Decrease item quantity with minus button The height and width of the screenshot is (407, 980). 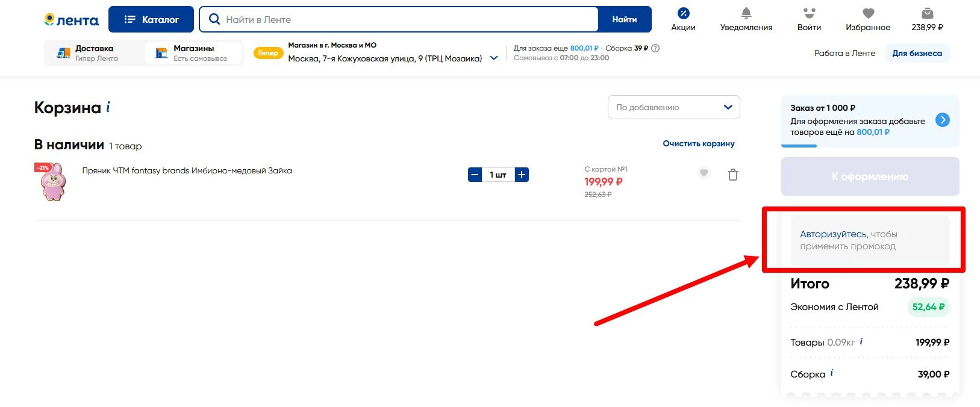475,175
